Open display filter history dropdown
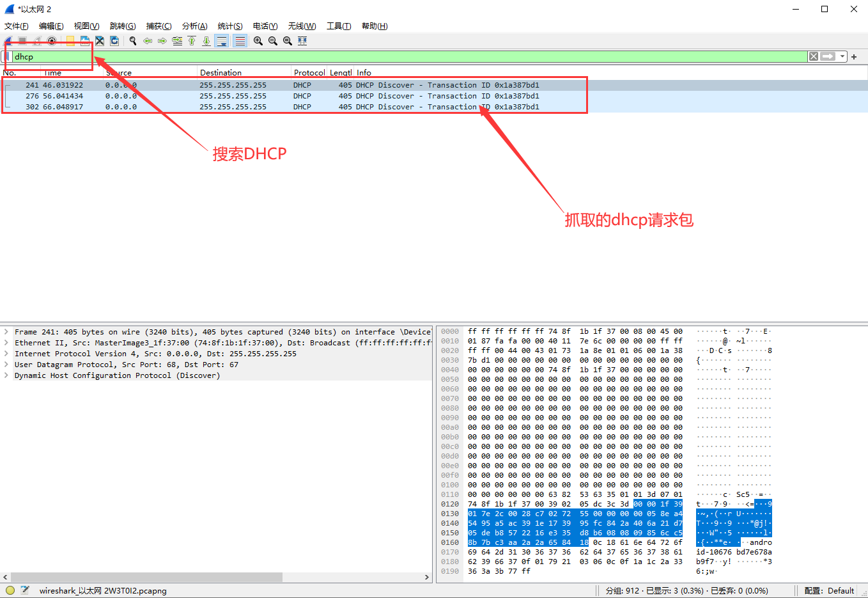This screenshot has width=868, height=598. click(842, 56)
